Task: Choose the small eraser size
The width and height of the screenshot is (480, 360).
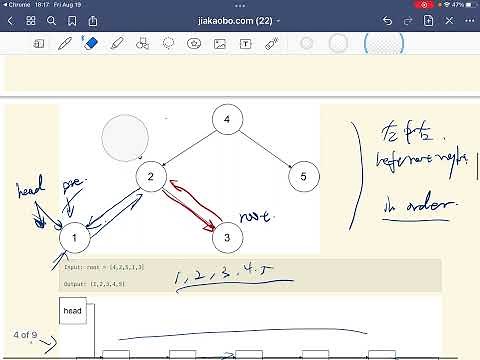Action: [x=307, y=43]
